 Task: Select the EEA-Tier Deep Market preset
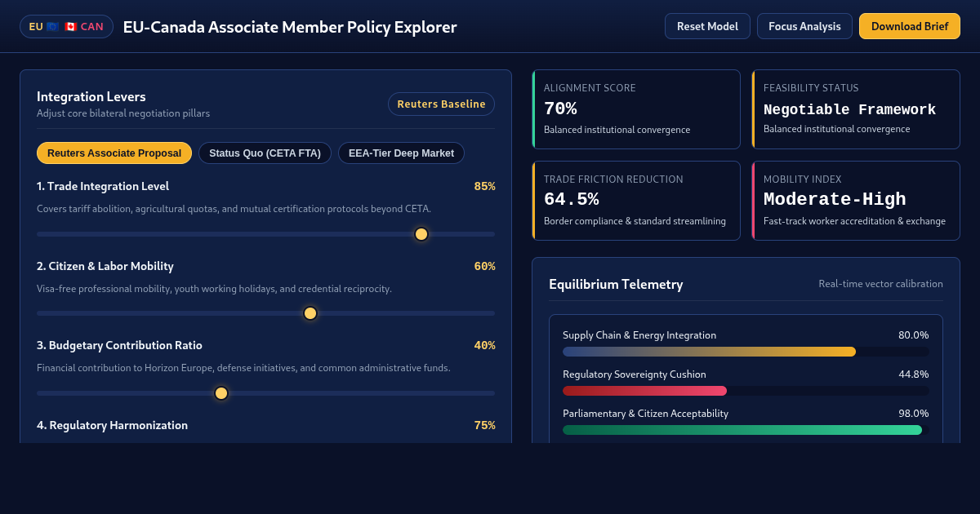pos(401,153)
